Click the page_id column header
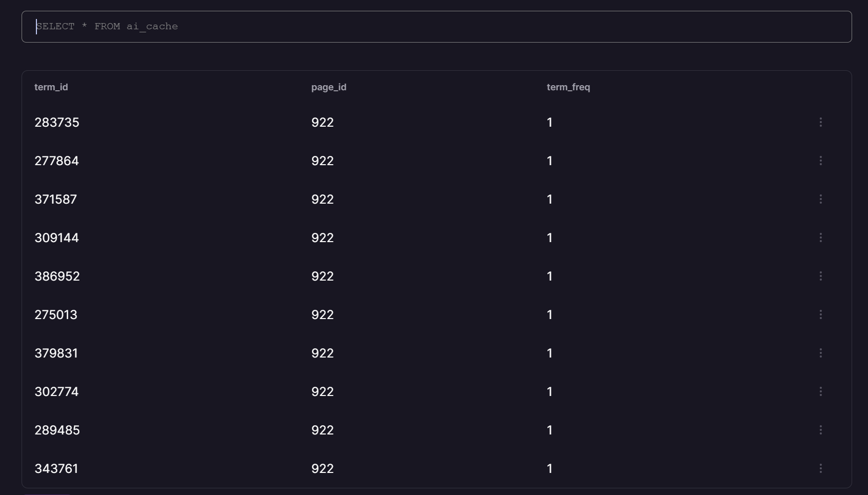Viewport: 868px width, 495px height. coord(329,87)
